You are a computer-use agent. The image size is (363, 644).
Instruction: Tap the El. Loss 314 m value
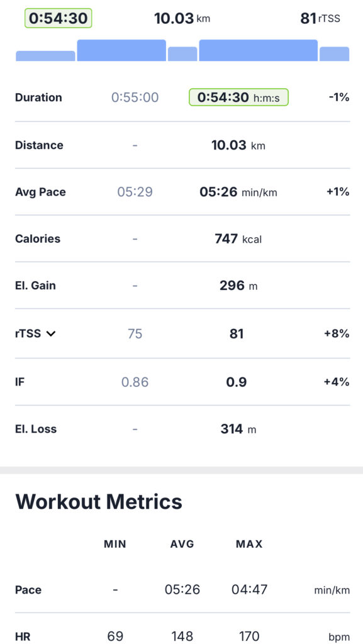[x=238, y=429]
